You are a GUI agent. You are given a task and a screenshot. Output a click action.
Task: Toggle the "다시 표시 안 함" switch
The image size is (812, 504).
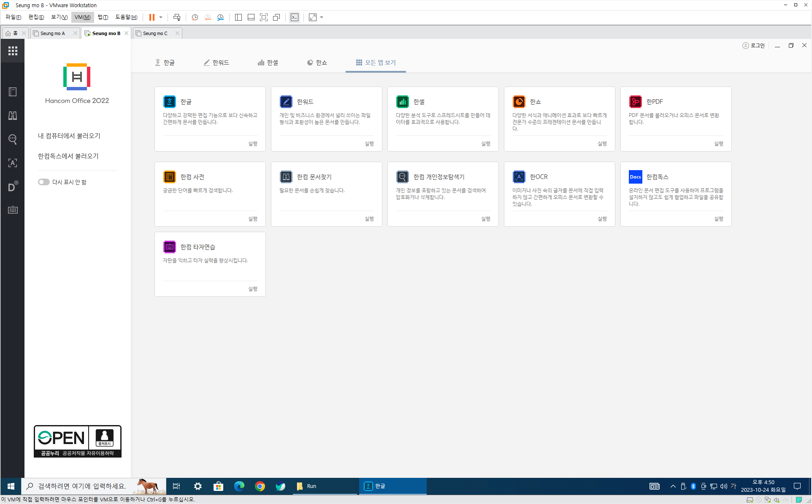tap(43, 182)
